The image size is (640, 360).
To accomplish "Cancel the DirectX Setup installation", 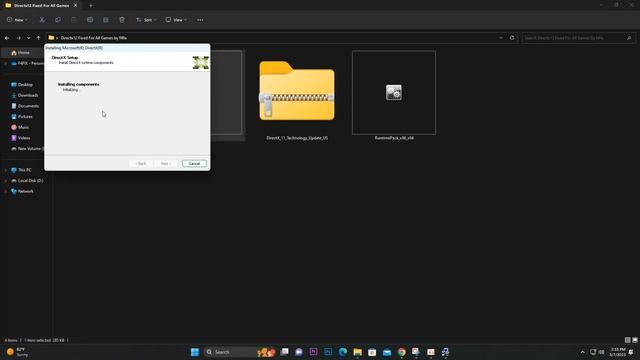I will [194, 163].
